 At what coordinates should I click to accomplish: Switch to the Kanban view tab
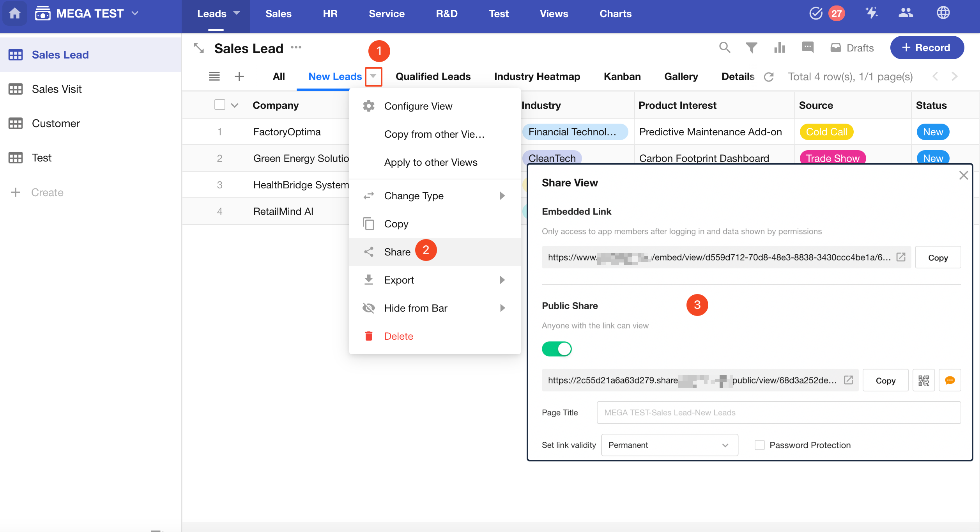click(622, 76)
